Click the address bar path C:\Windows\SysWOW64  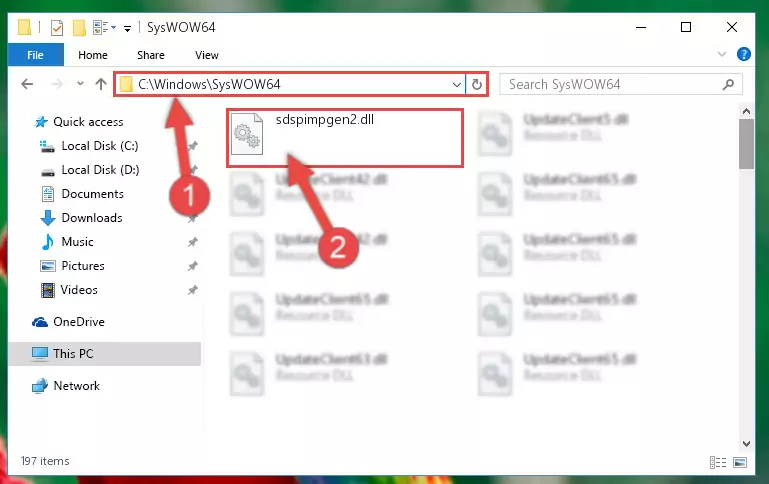point(209,84)
